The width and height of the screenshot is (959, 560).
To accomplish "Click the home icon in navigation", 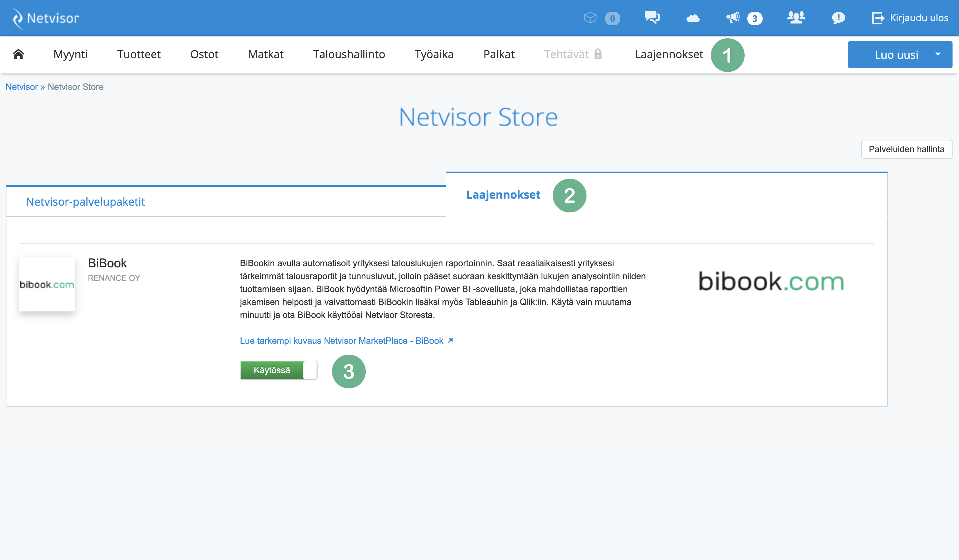I will (x=18, y=54).
